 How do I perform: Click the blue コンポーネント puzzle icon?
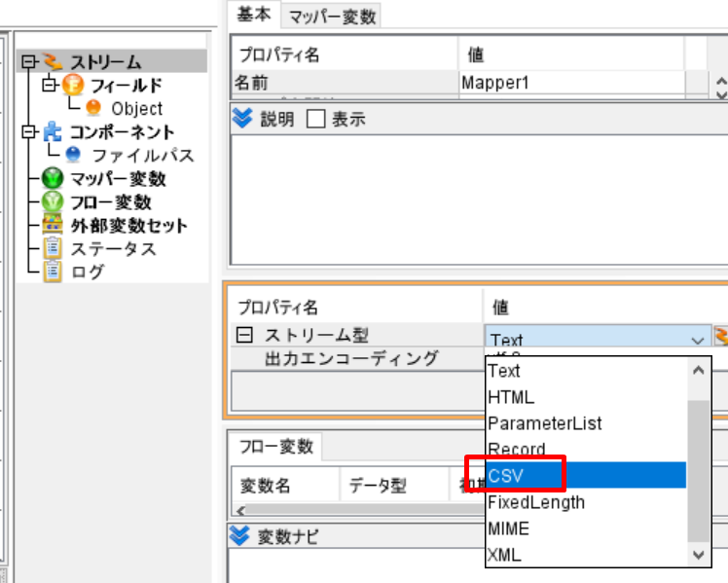click(53, 131)
